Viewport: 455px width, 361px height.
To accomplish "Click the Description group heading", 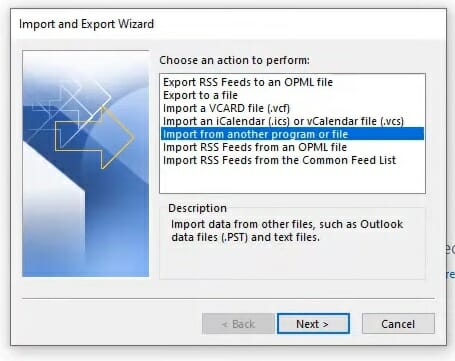I will pos(197,208).
